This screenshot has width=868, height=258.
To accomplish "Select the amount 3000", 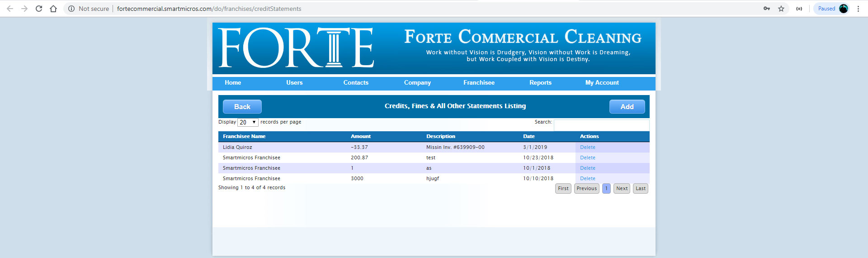I will point(357,178).
